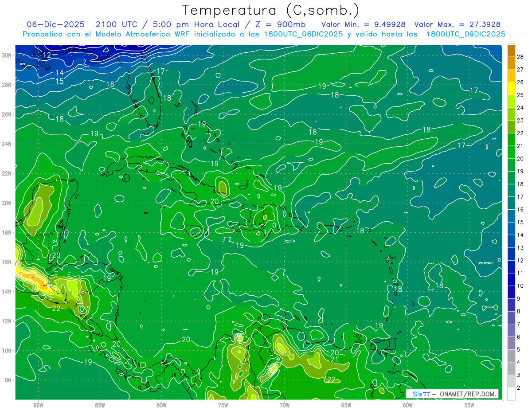Click color bar label 10
The image size is (532, 411).
520,286
